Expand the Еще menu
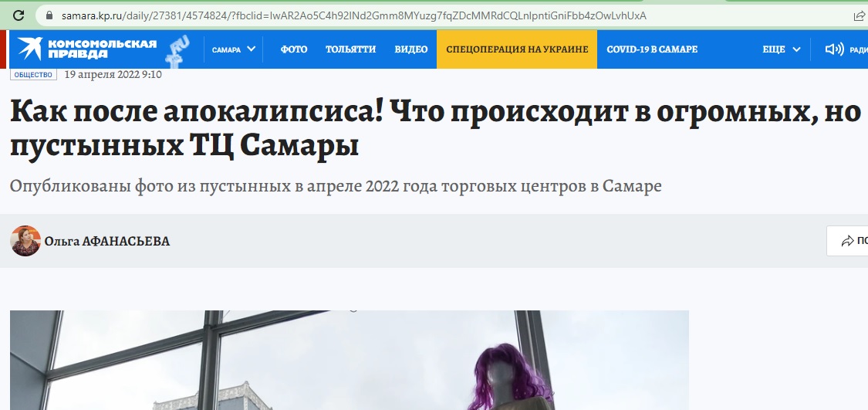This screenshot has height=410, width=868. 781,49
